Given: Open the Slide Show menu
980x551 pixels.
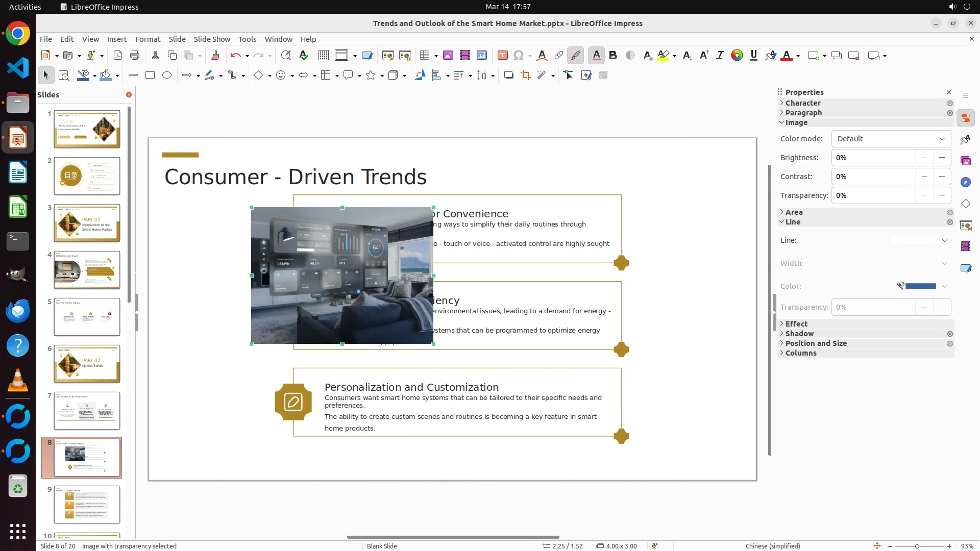Looking at the screenshot, I should (211, 39).
